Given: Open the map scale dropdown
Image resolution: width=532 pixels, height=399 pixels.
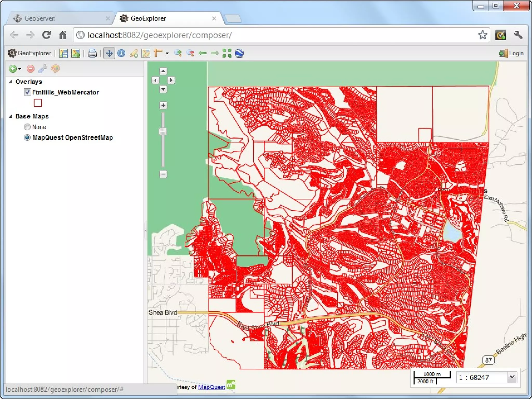Looking at the screenshot, I should pos(512,377).
